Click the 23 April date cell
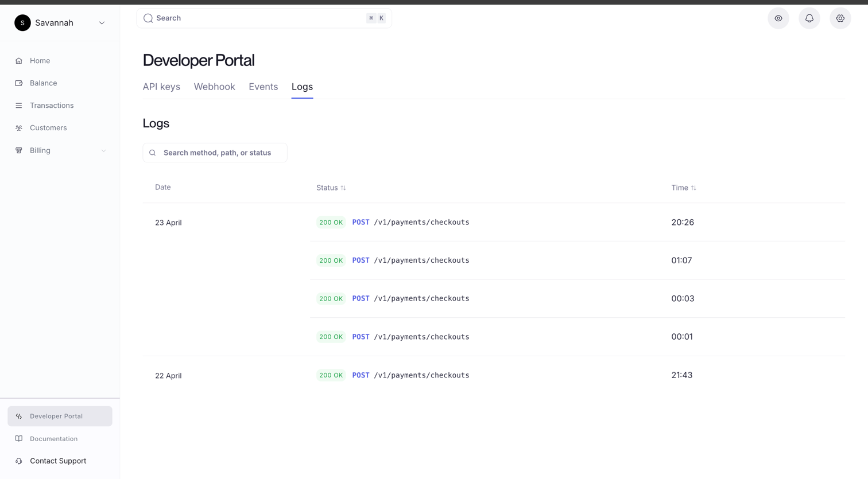 point(168,223)
